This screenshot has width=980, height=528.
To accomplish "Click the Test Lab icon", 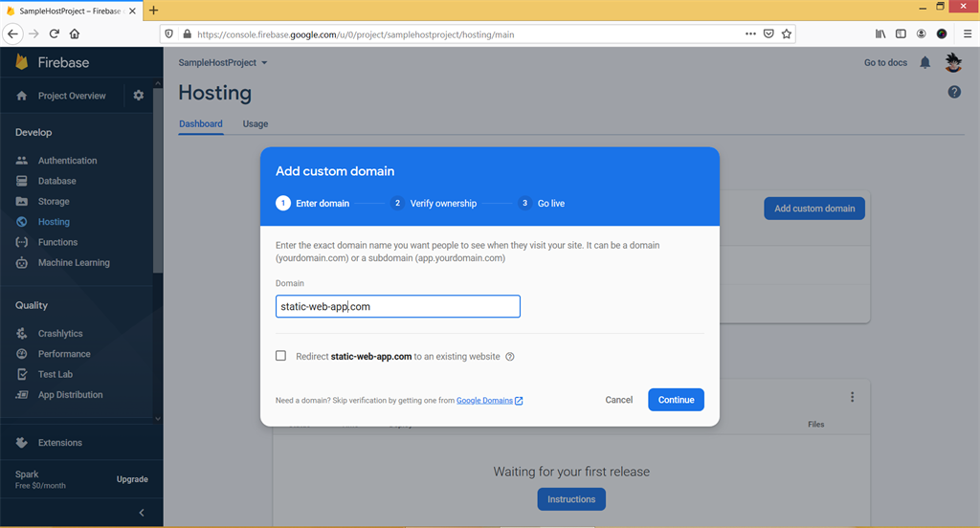I will [x=22, y=374].
